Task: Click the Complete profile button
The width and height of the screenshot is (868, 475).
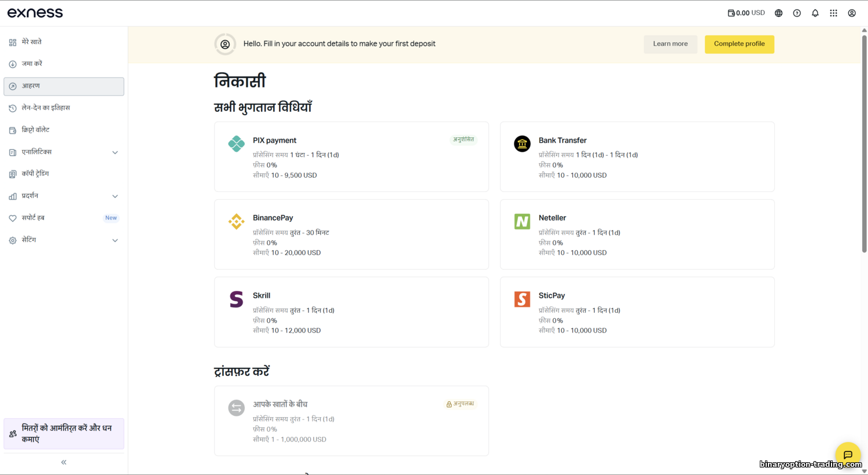Action: click(x=739, y=44)
